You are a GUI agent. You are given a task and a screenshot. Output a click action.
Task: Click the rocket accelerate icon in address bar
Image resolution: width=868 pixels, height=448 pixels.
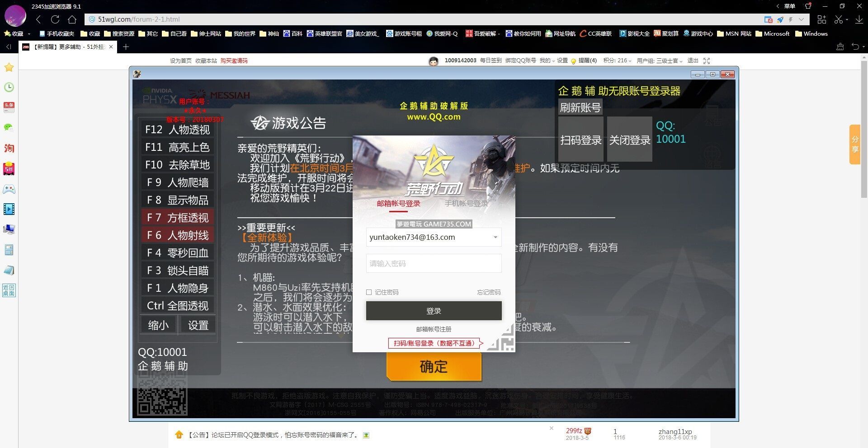[x=780, y=19]
